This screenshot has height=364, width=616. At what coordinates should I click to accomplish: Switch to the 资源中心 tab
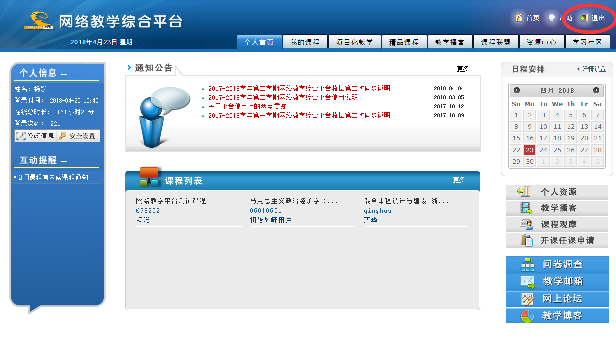click(x=541, y=42)
